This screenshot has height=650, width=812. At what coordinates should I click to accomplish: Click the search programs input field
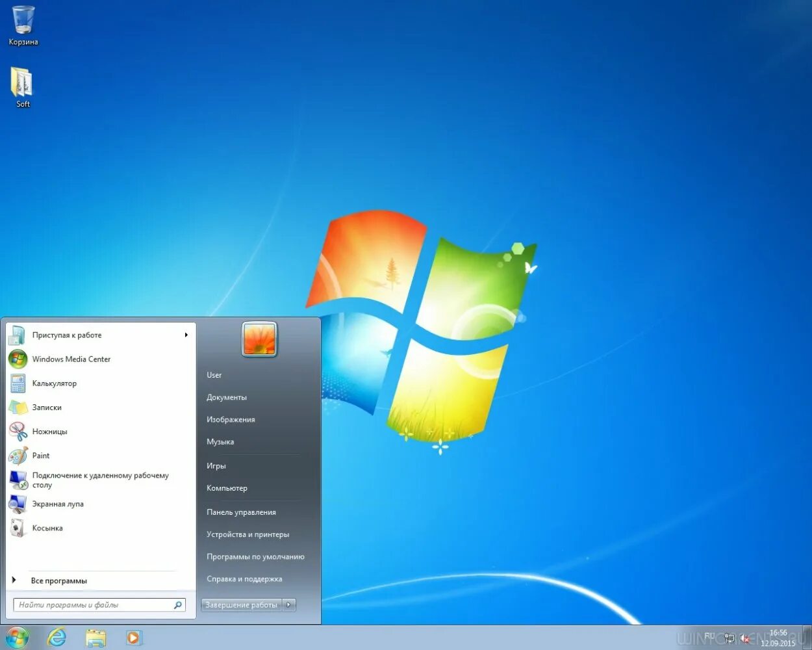pos(91,604)
